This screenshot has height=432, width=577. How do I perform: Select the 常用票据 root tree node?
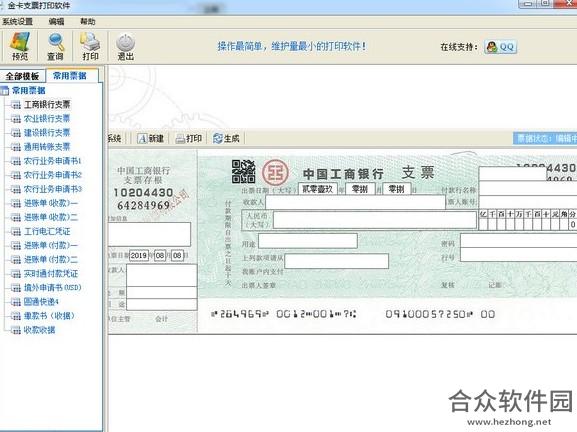coord(29,90)
